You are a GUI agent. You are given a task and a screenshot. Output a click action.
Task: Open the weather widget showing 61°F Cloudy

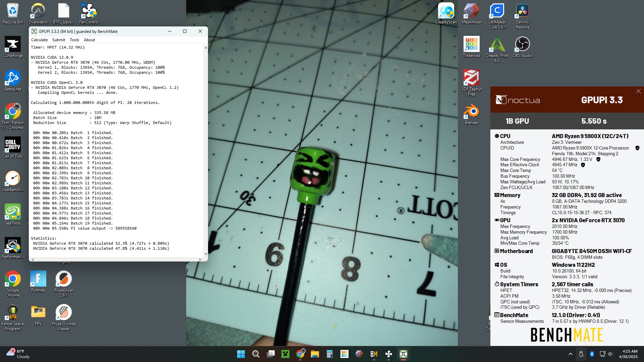[18, 354]
